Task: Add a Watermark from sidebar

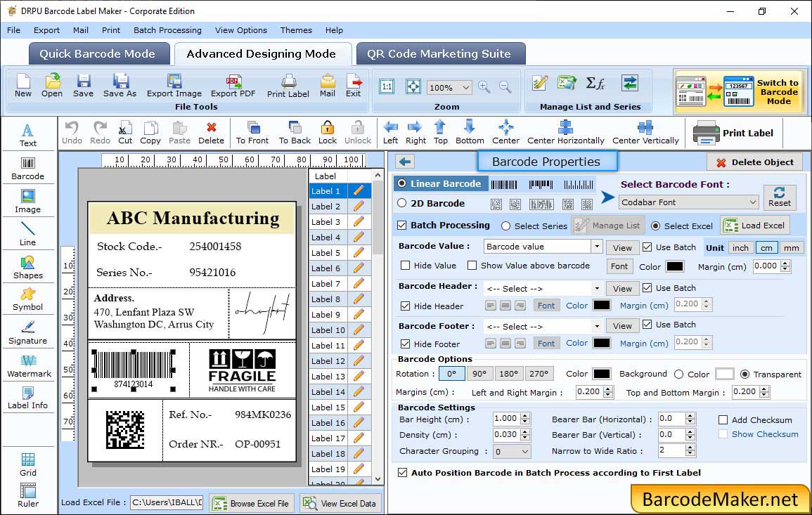Action: pos(29,365)
